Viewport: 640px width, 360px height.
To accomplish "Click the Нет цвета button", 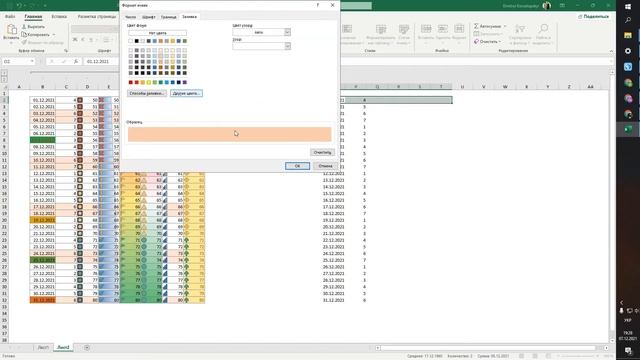I will [x=158, y=33].
